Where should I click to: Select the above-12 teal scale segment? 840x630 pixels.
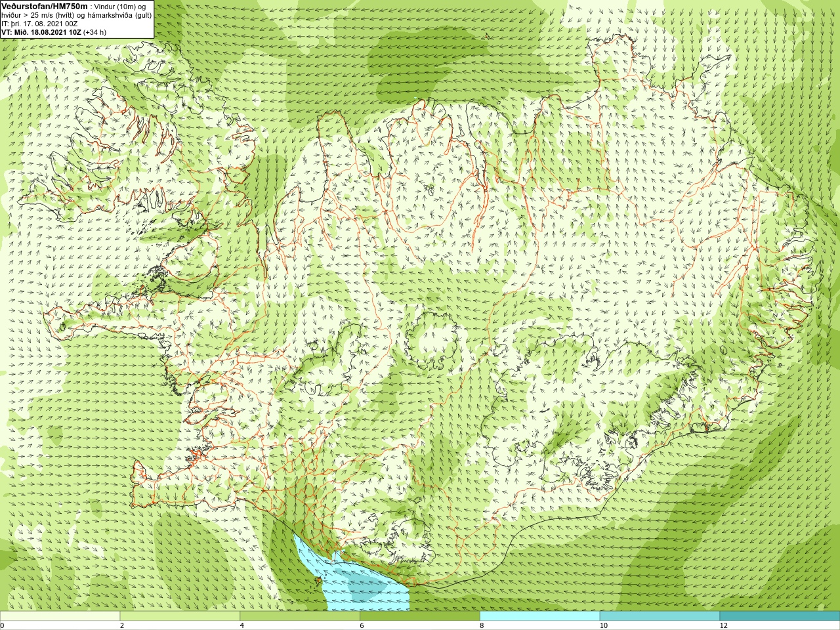780,616
